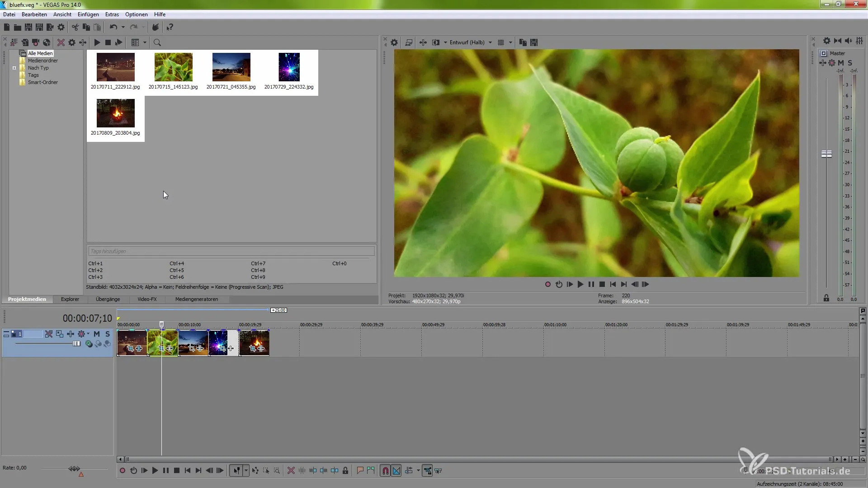Open Media FX via crosshair icon in media toolbar
This screenshot has width=868, height=488.
coord(83,42)
